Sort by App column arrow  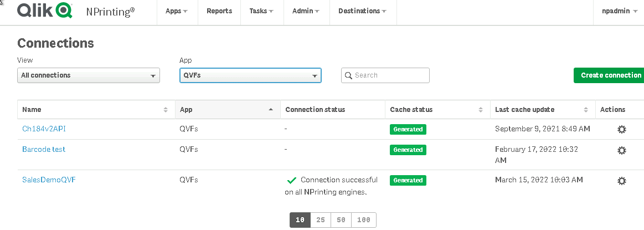271,109
